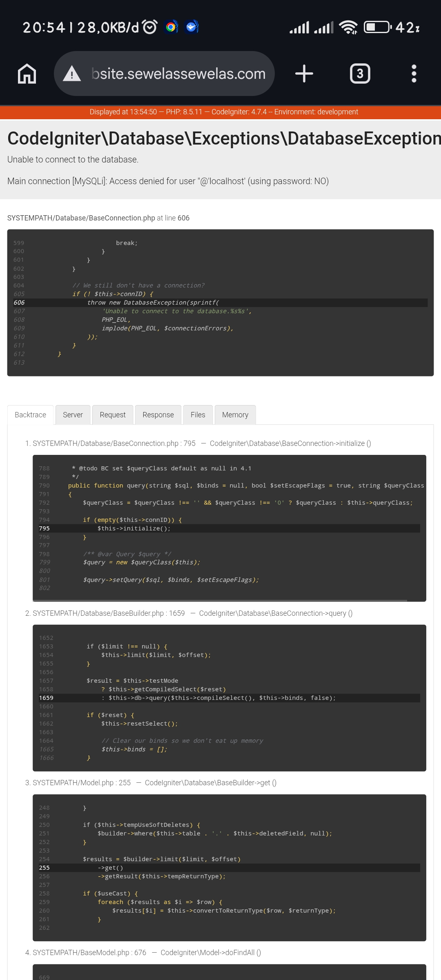Image resolution: width=441 pixels, height=980 pixels.
Task: Click code line 1657 '$result = $this->testMode'
Action: click(132, 681)
